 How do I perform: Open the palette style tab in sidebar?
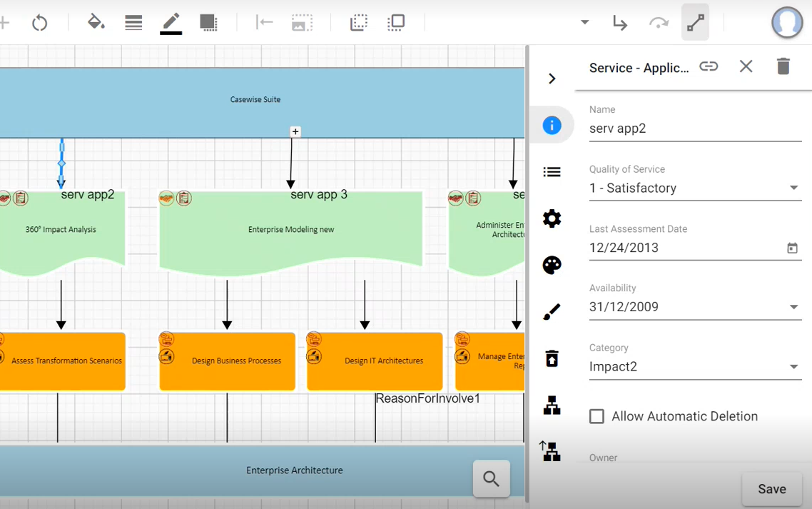552,265
